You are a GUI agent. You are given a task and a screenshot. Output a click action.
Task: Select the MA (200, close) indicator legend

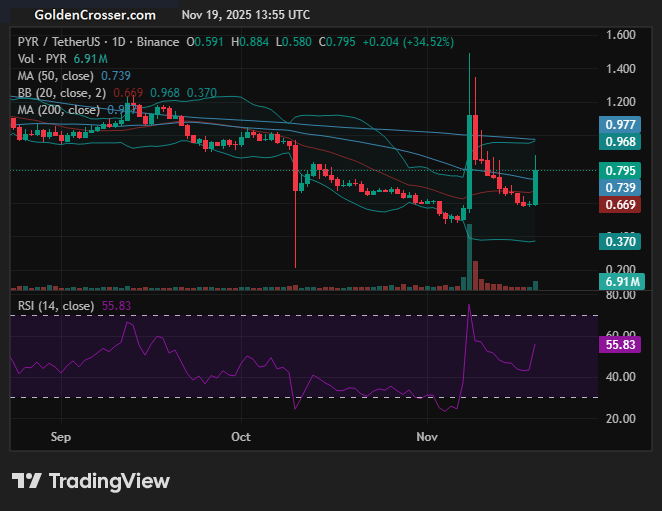59,110
